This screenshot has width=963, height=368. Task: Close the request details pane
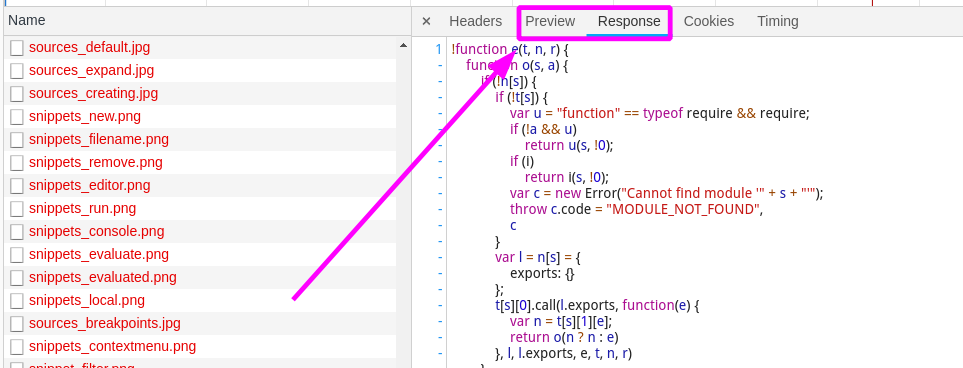[426, 22]
